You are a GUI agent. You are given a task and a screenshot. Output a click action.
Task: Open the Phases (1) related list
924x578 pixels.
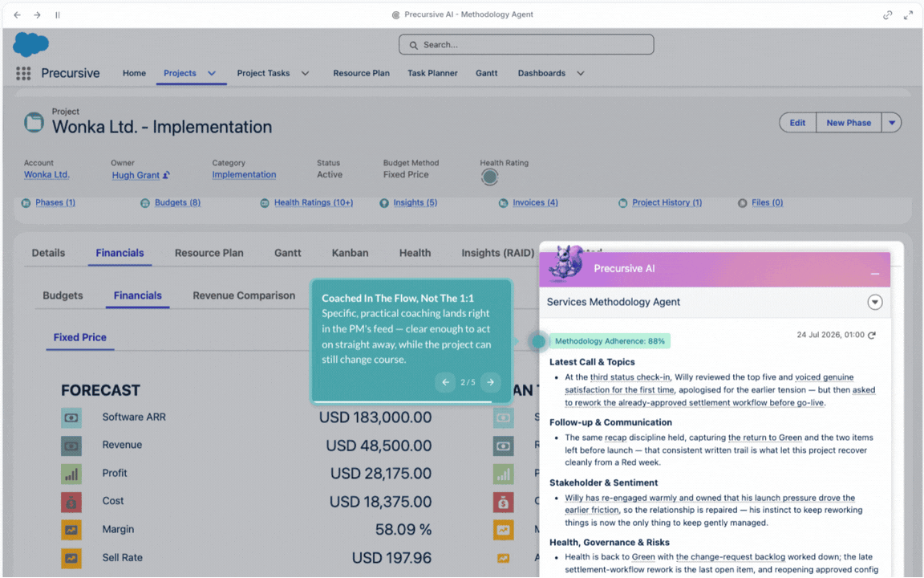point(55,202)
